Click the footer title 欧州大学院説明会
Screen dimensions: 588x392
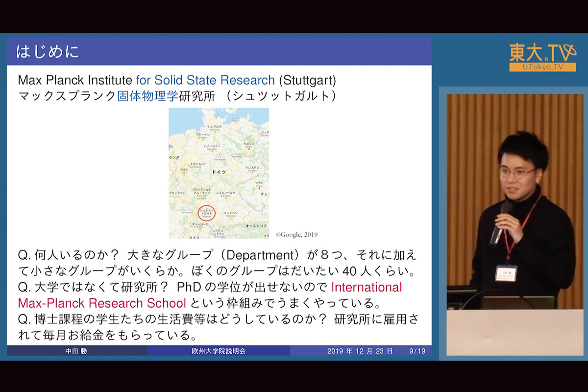[219, 351]
